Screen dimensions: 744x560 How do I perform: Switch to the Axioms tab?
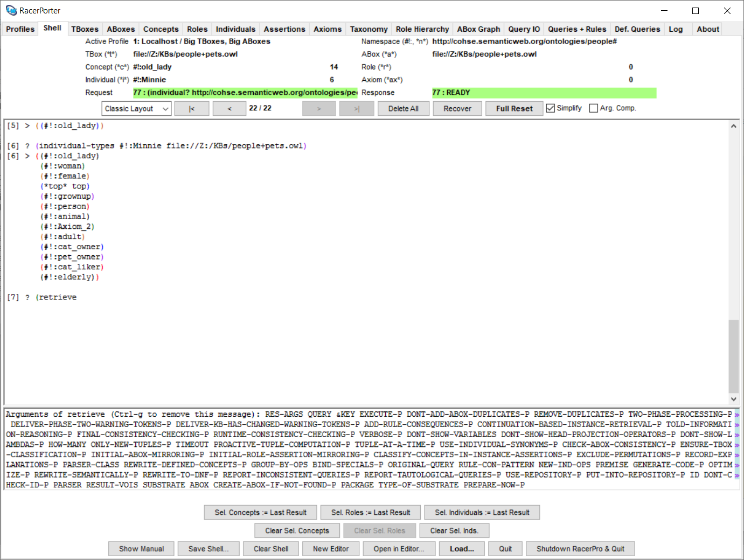pyautogui.click(x=328, y=29)
